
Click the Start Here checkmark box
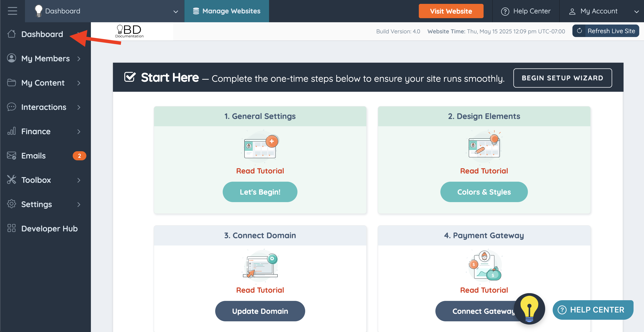click(130, 77)
